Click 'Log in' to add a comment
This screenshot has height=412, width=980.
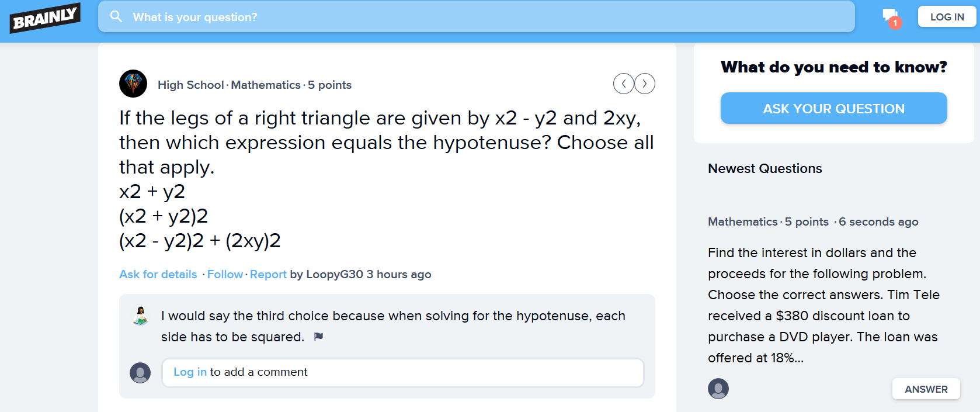[190, 372]
